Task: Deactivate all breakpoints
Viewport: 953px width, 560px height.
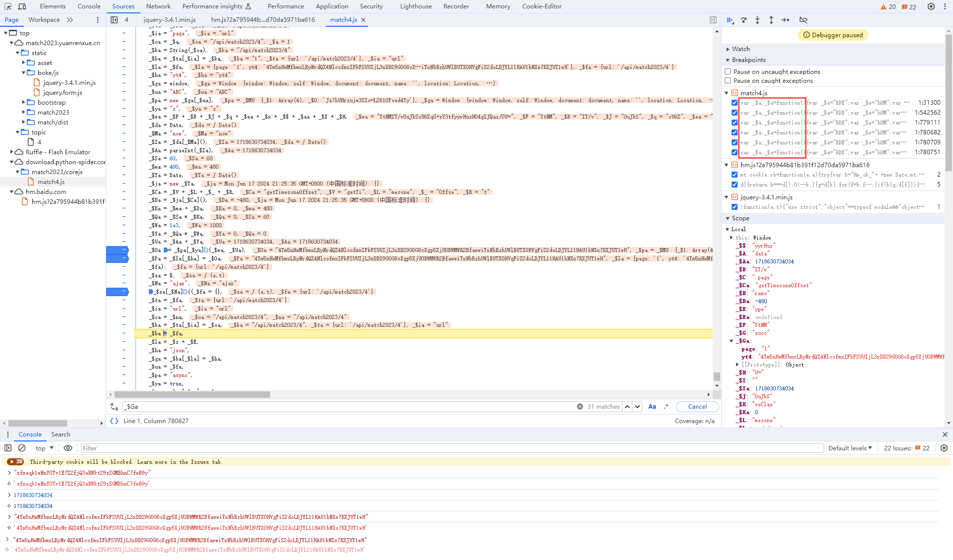Action: (x=803, y=20)
